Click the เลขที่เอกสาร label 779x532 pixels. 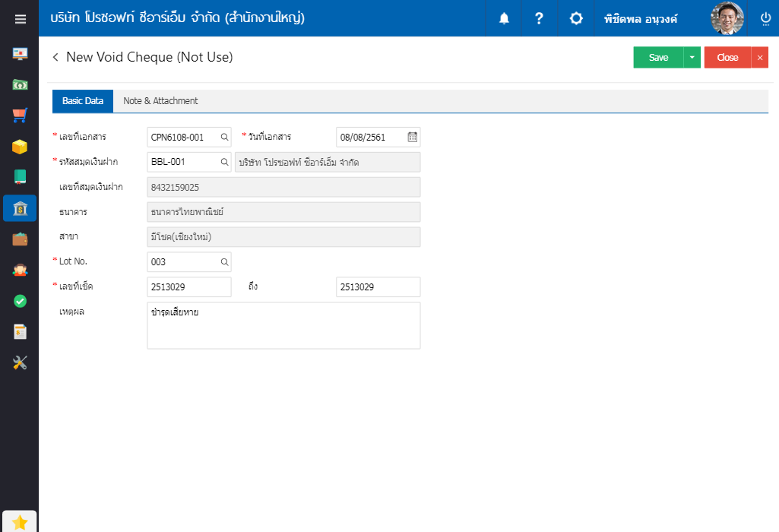pos(83,137)
